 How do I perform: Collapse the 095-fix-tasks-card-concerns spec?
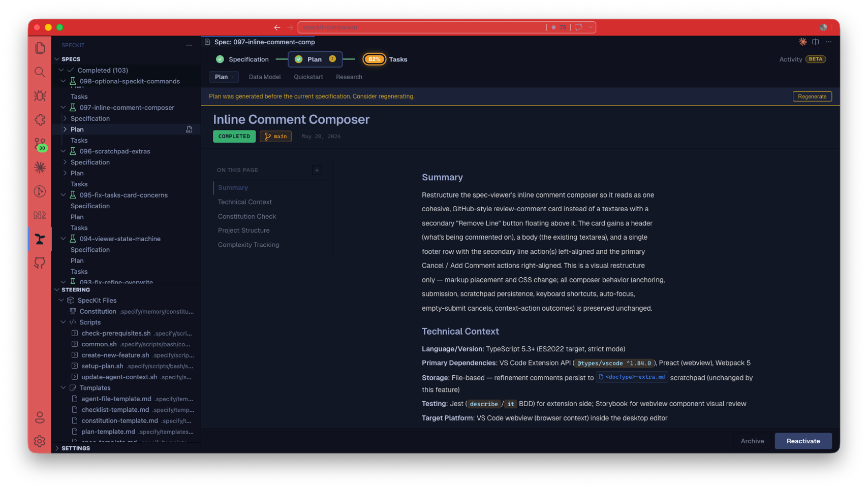[63, 195]
